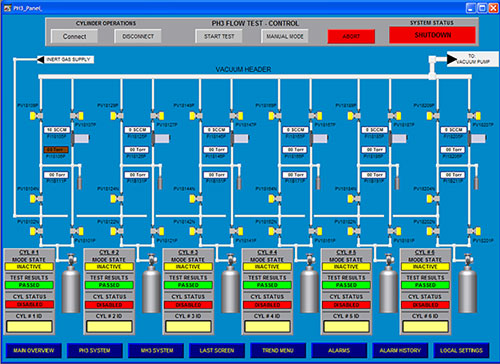Start the PH3 flow test
The width and height of the screenshot is (500, 364).
point(219,36)
